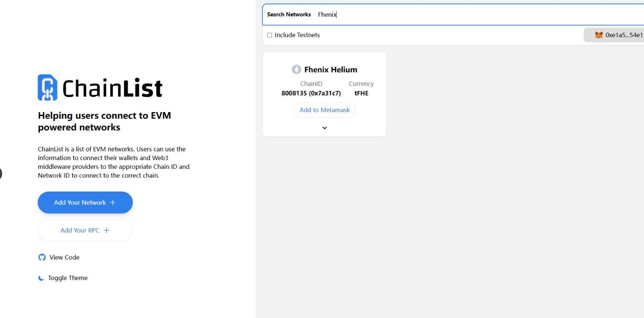Click the Include Testnets label text
Screen dimensions: 644x318
click(297, 35)
